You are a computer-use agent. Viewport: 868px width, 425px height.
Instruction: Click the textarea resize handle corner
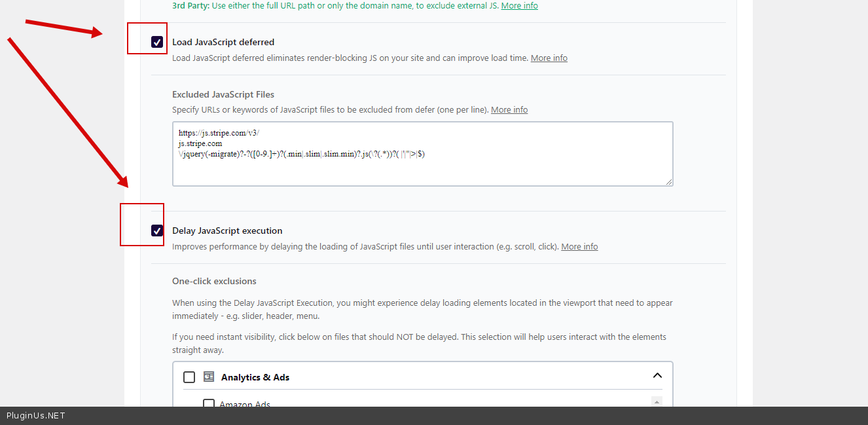(668, 181)
